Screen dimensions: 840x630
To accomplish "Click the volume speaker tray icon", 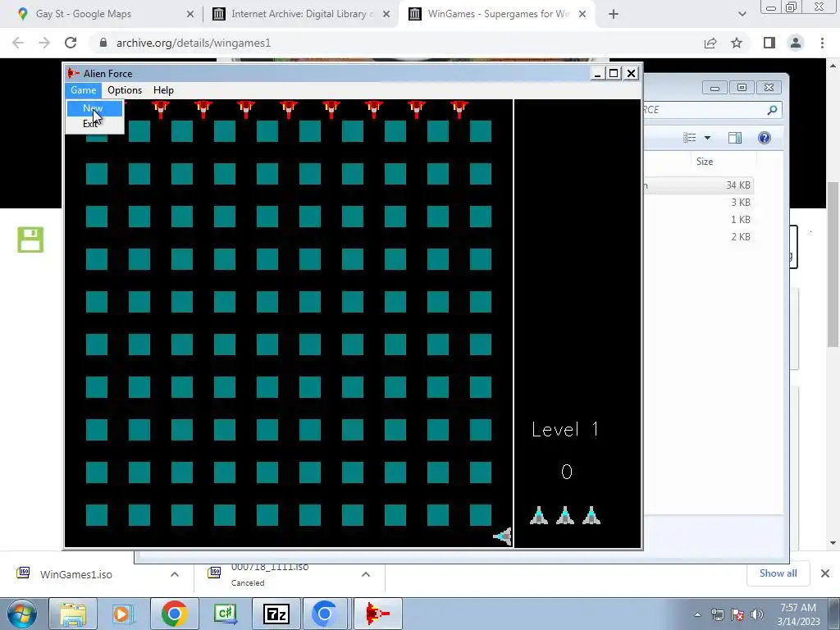I will tap(756, 614).
